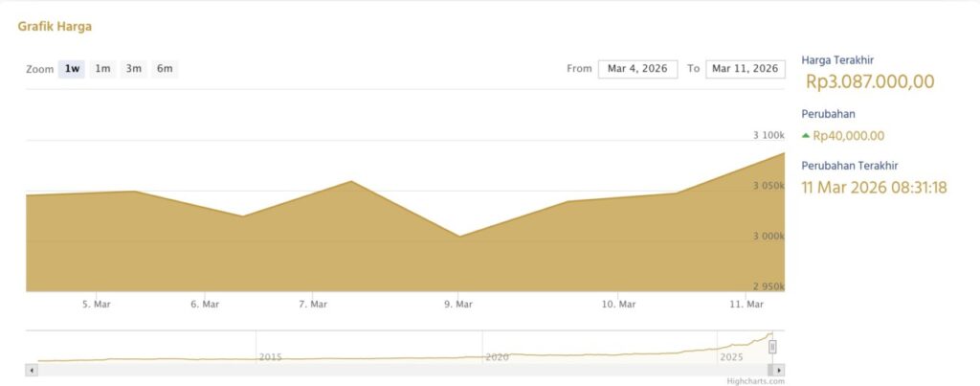Click the To date field

[x=745, y=69]
